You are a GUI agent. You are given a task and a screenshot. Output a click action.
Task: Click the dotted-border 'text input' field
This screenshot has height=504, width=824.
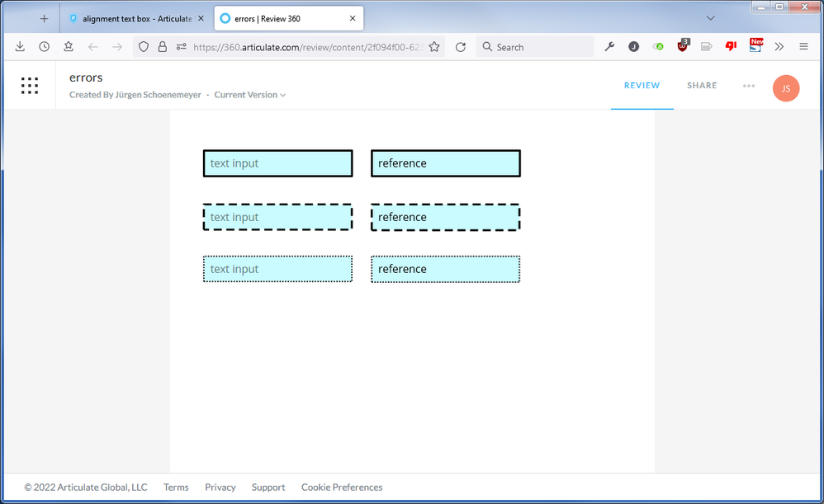[x=278, y=269]
